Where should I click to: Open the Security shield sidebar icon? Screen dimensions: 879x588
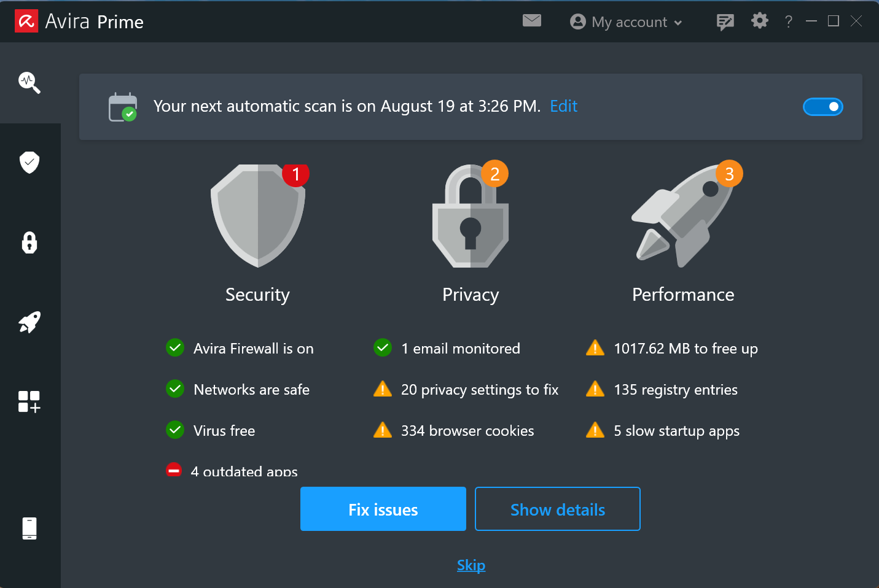29,162
